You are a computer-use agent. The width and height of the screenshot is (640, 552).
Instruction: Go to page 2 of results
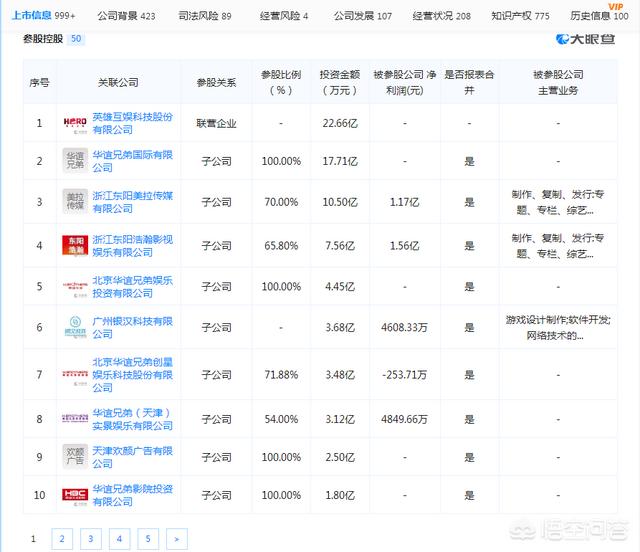tap(62, 539)
